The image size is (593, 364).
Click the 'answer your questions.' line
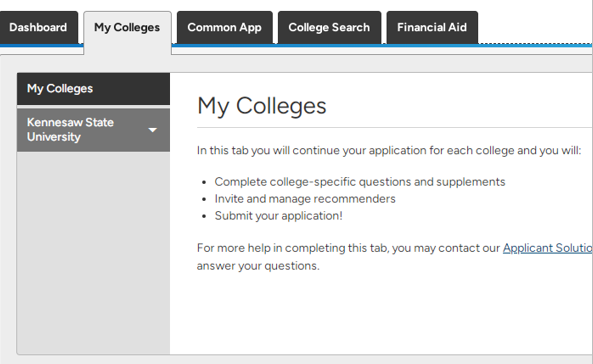click(258, 266)
